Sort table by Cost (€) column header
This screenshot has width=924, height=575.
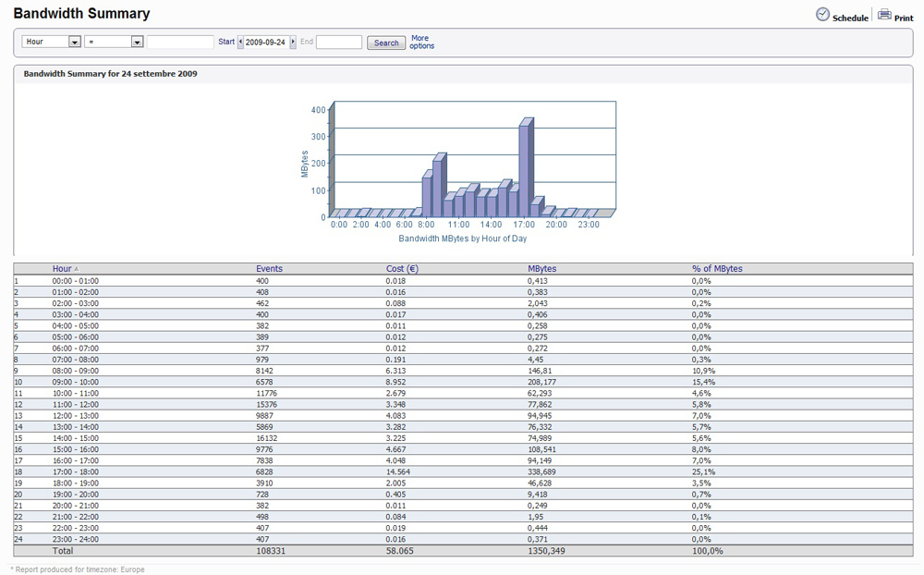pyautogui.click(x=403, y=269)
